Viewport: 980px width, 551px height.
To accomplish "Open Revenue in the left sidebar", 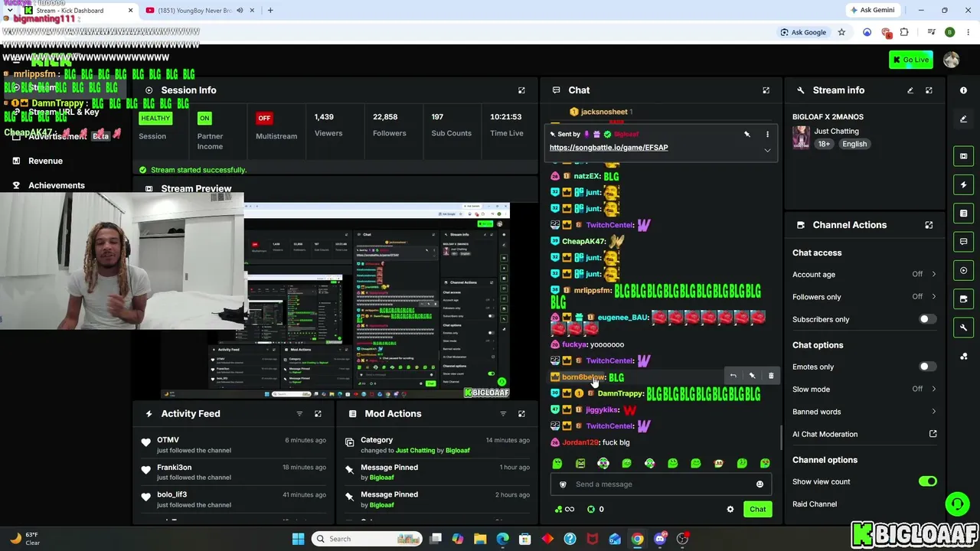I will pos(46,161).
